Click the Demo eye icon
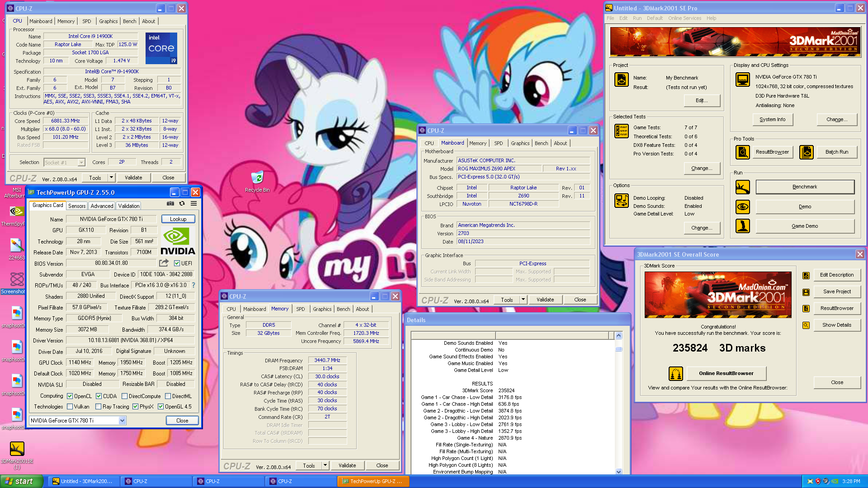The height and width of the screenshot is (488, 868). (743, 207)
